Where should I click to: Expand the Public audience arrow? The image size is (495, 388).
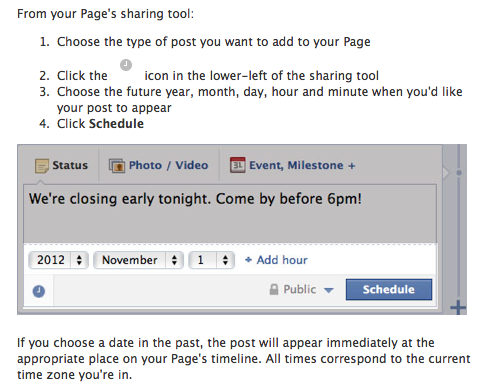(329, 290)
